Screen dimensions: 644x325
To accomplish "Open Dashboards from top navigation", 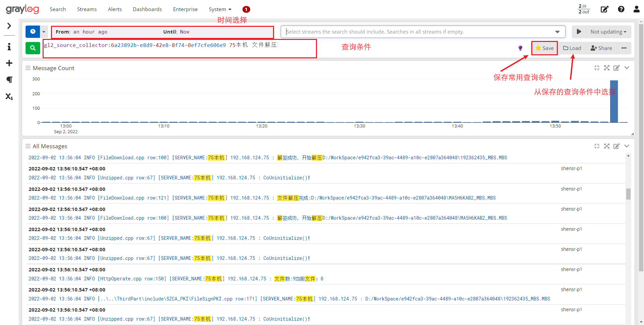I will 147,9.
